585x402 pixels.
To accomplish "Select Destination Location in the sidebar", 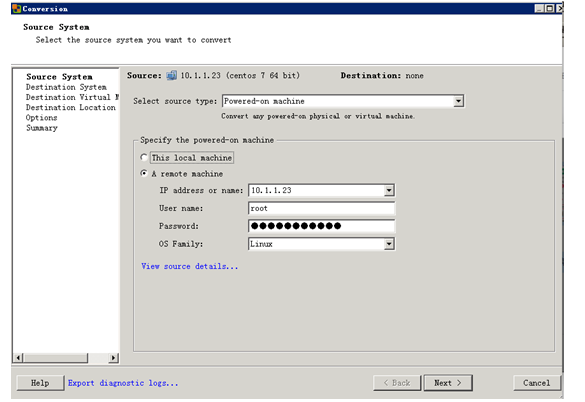I will pyautogui.click(x=71, y=107).
